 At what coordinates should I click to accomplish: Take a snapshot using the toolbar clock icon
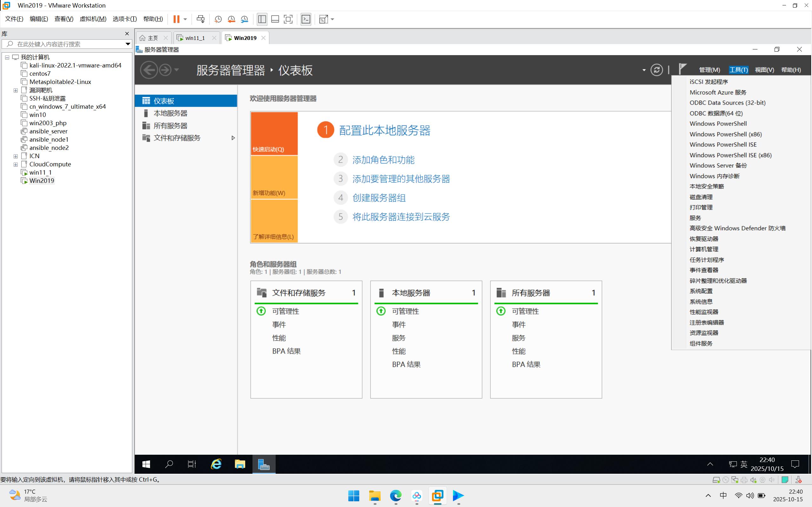click(x=218, y=19)
